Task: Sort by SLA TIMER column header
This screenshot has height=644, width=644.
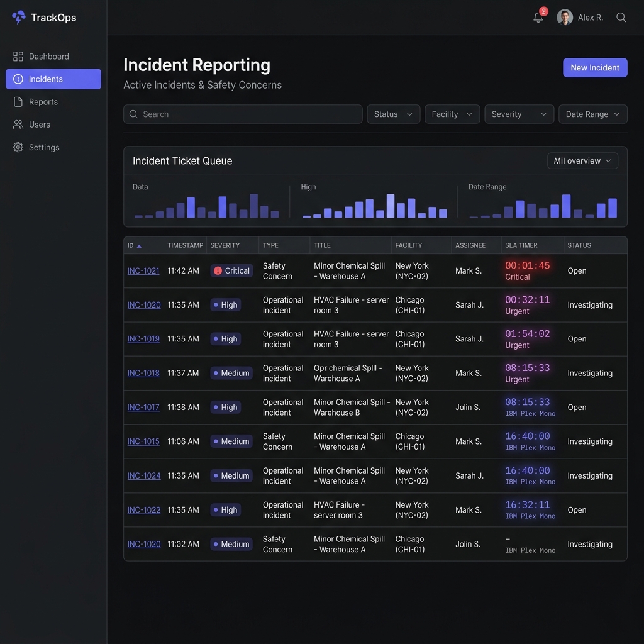Action: click(521, 245)
